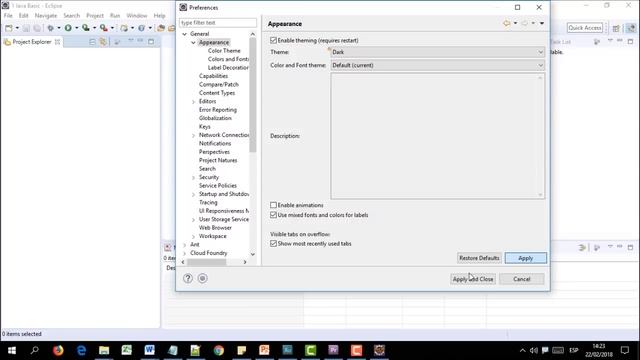Open the Window menu in Eclipse
The width and height of the screenshot is (640, 360).
[137, 16]
